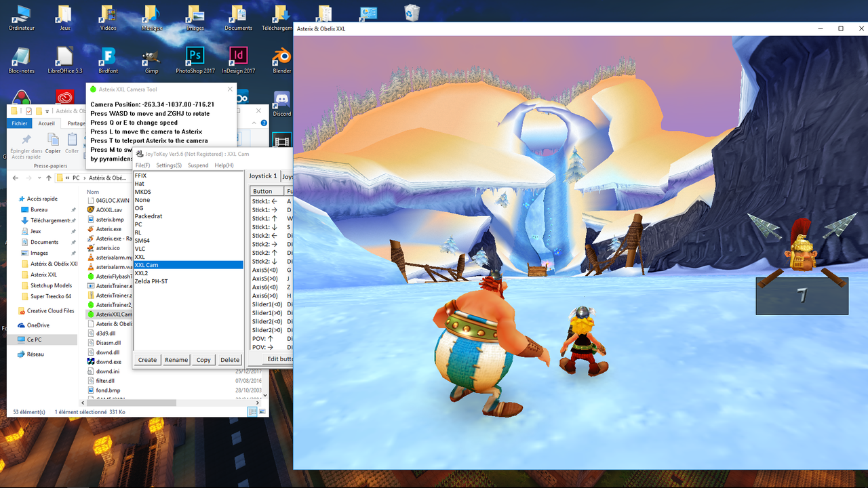868x488 pixels.
Task: Open the Jeux desktop folder
Action: [65, 18]
